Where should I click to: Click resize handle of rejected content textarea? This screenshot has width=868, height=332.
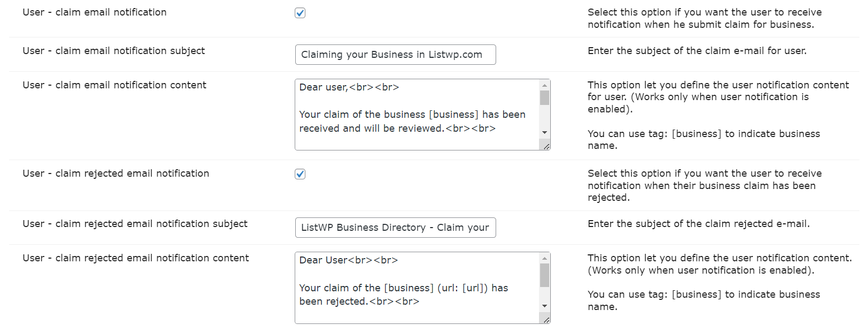[546, 320]
